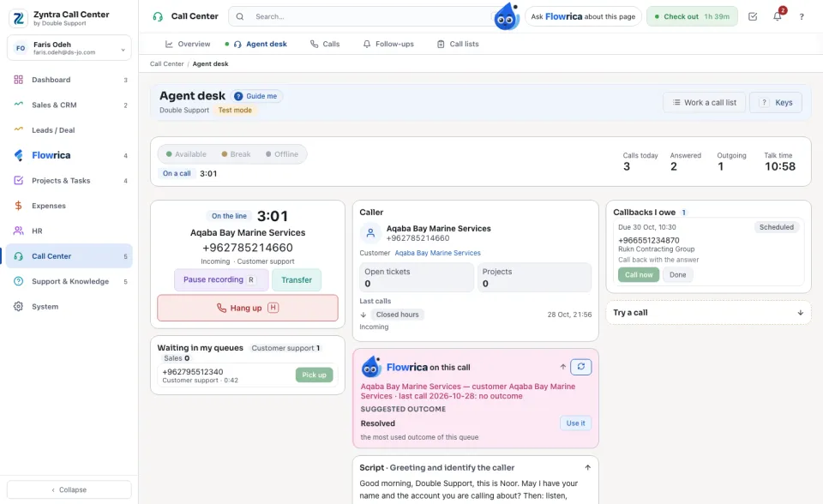
Task: Click the Talk time 10:58 value
Action: click(x=780, y=166)
